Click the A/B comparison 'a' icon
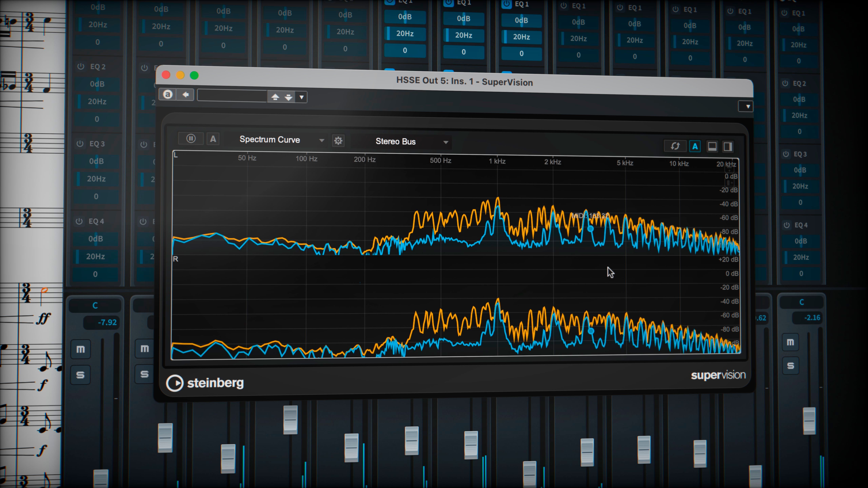The image size is (868, 488). click(x=167, y=94)
